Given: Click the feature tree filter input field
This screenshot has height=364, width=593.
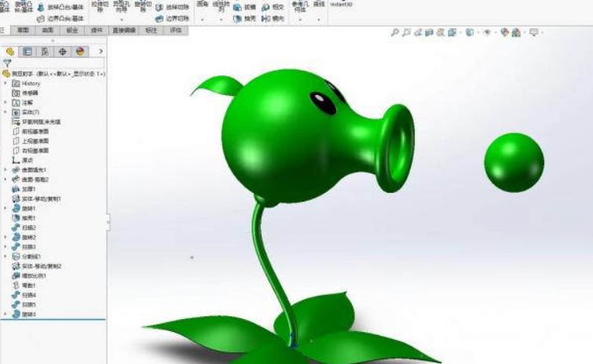Looking at the screenshot, I should click(58, 63).
